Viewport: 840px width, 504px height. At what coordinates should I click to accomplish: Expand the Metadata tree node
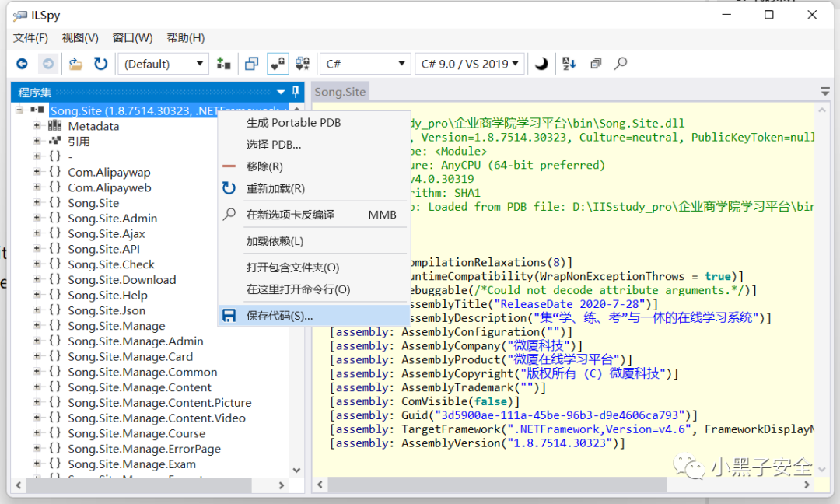[x=37, y=126]
